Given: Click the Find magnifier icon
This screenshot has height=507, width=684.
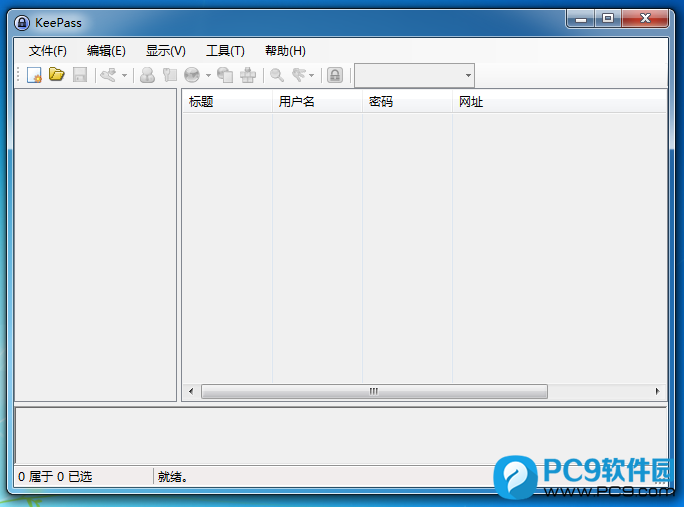Looking at the screenshot, I should (277, 75).
